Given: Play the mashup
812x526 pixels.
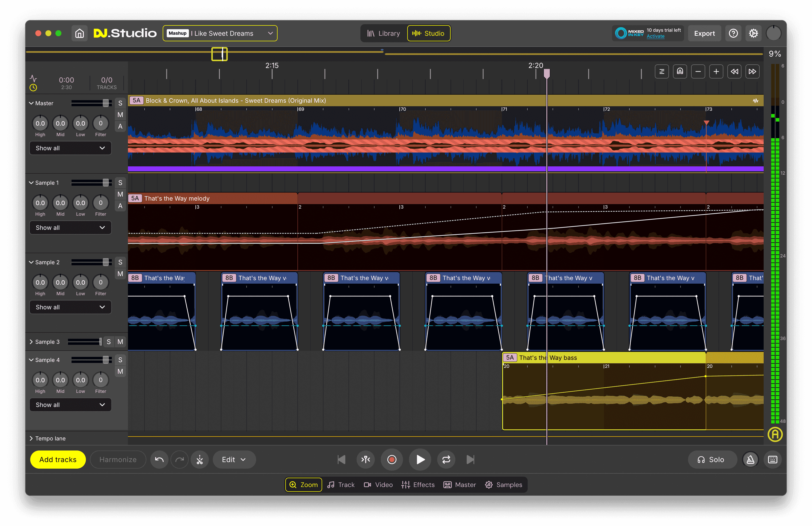Looking at the screenshot, I should tap(420, 460).
